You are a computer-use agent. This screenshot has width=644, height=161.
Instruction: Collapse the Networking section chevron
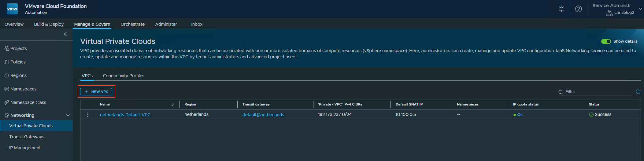(68, 115)
